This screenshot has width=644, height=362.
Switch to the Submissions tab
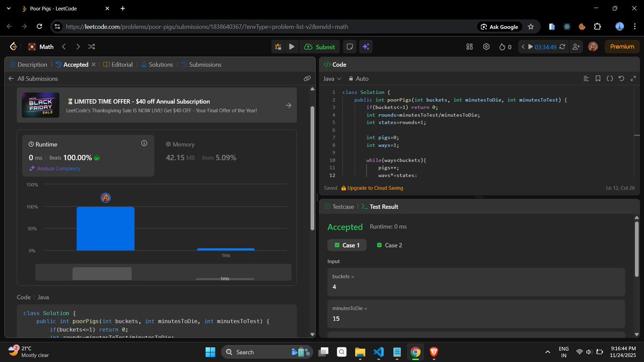pyautogui.click(x=201, y=64)
